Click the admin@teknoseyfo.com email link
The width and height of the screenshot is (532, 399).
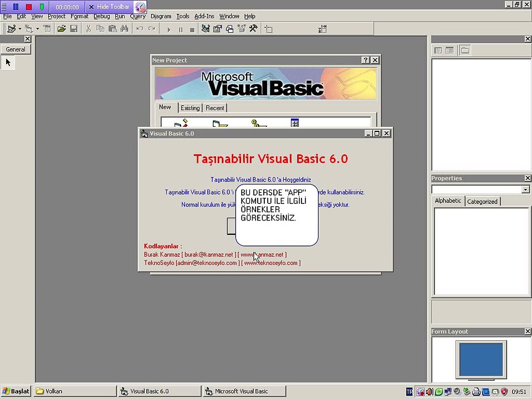click(207, 263)
